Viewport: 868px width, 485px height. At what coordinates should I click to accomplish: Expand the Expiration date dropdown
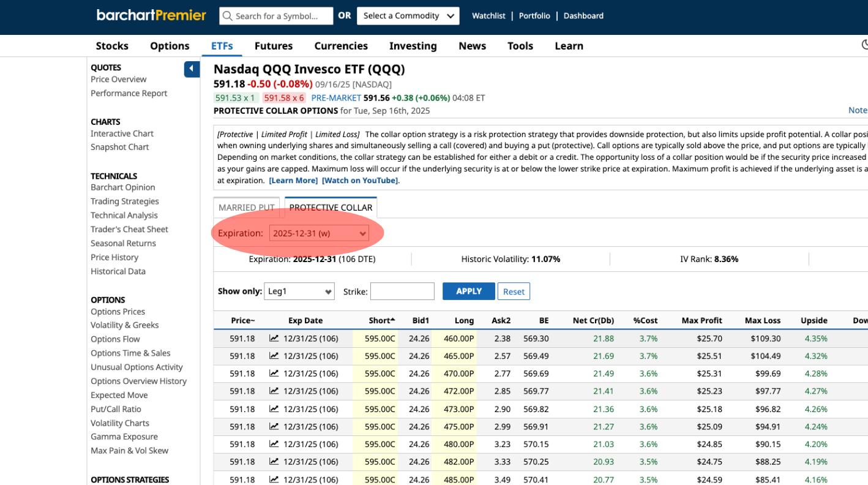(x=319, y=233)
